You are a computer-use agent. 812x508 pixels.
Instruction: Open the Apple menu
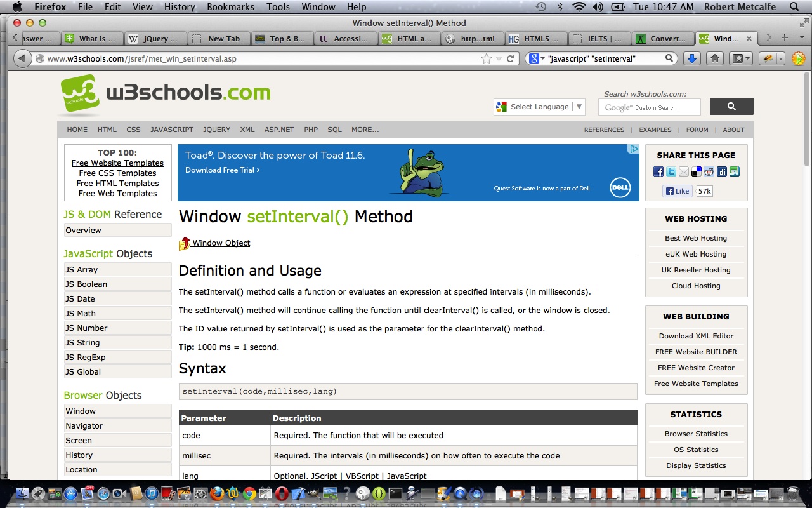tap(17, 7)
